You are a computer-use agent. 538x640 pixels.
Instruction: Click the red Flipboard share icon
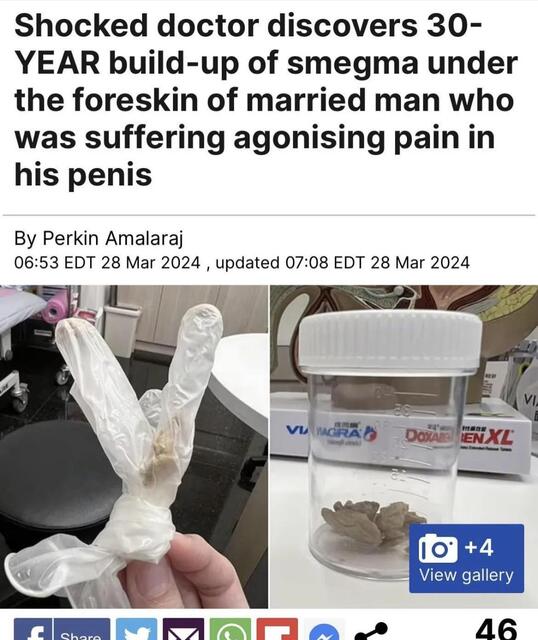(277, 629)
